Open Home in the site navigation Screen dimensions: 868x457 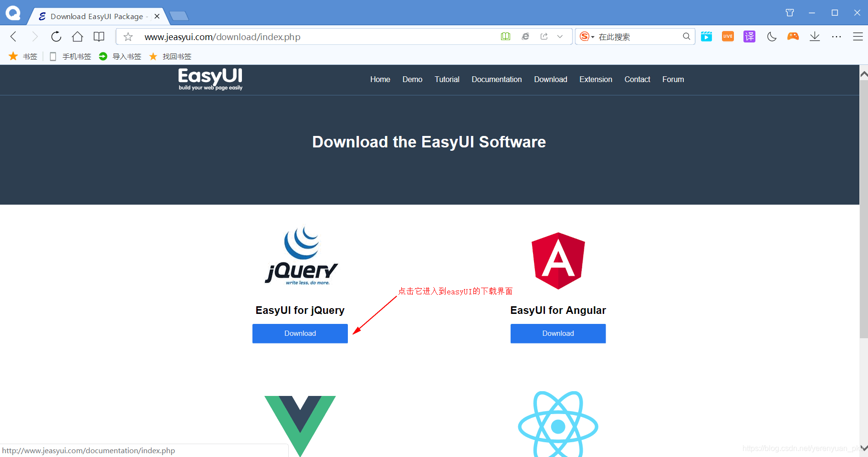click(x=380, y=79)
